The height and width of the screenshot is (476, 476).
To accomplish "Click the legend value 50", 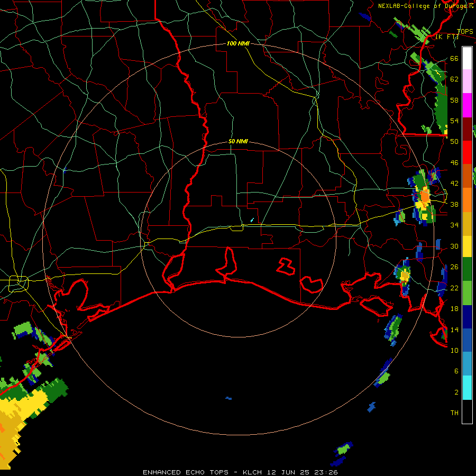I will pos(454,141).
